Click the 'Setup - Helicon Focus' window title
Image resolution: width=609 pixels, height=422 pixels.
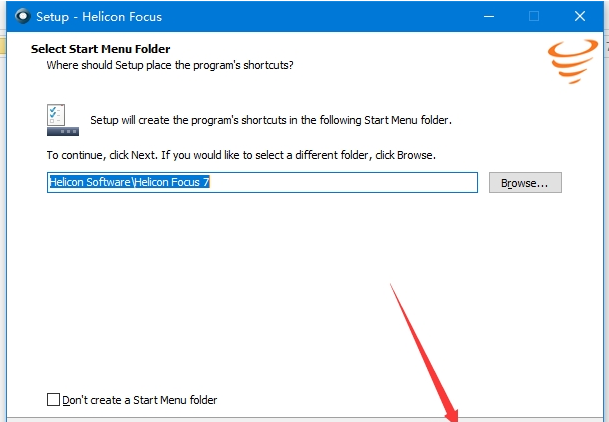pos(99,17)
